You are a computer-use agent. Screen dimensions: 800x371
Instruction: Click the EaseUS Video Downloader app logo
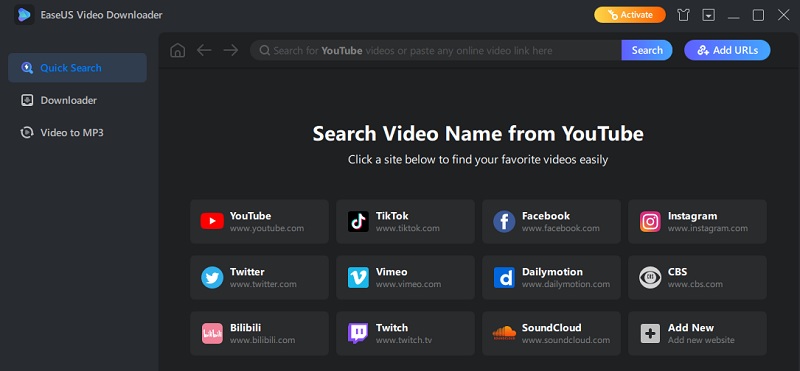24,15
